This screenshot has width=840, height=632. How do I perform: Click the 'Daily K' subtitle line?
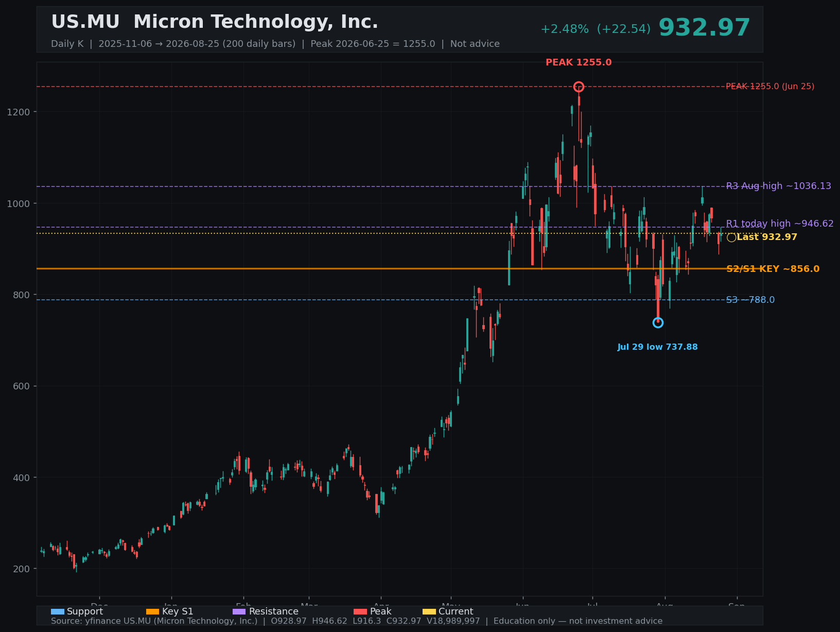(275, 44)
